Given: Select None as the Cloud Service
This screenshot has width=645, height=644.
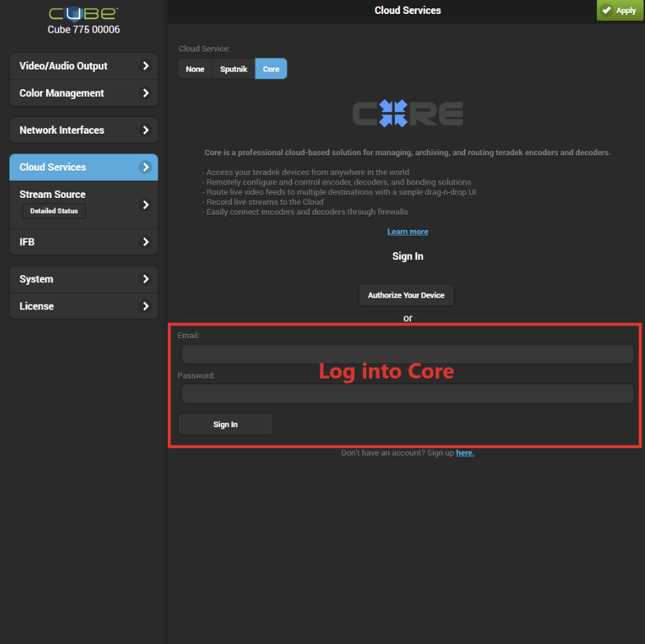Looking at the screenshot, I should 194,68.
